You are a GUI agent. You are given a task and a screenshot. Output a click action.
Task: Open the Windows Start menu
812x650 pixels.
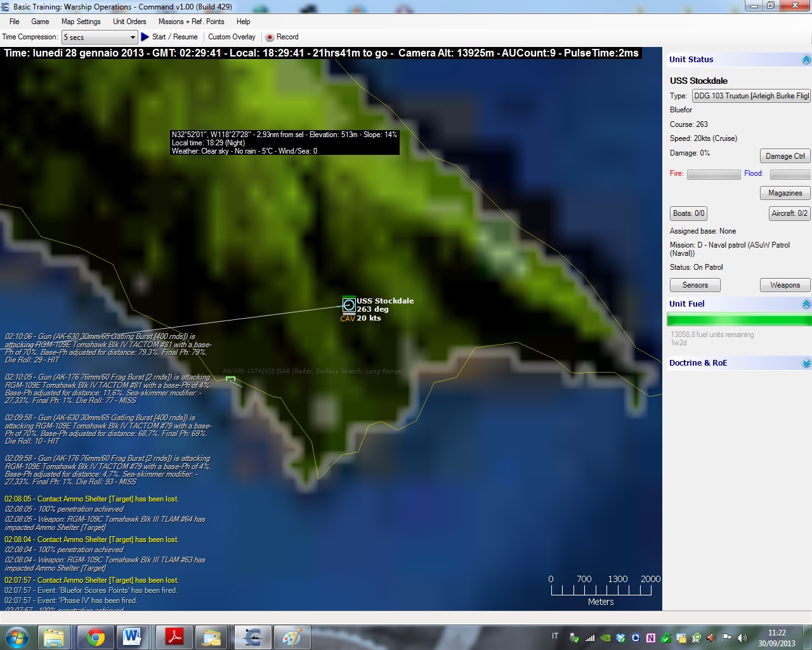click(17, 637)
